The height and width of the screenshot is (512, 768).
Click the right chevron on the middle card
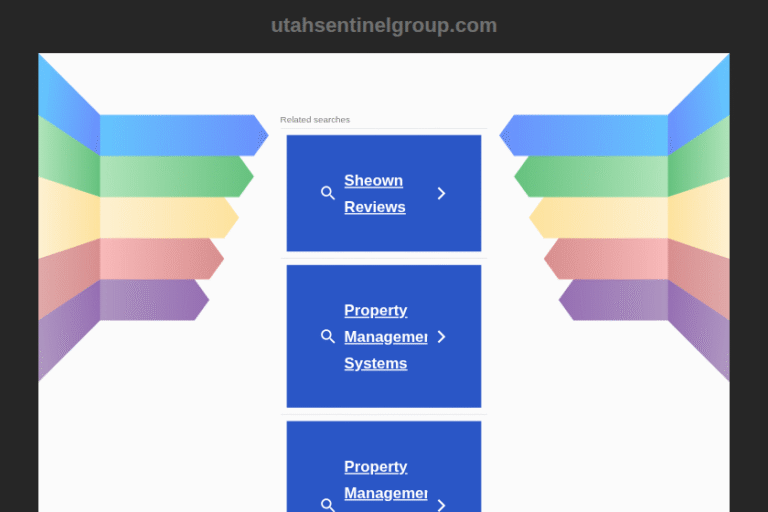[x=441, y=337]
